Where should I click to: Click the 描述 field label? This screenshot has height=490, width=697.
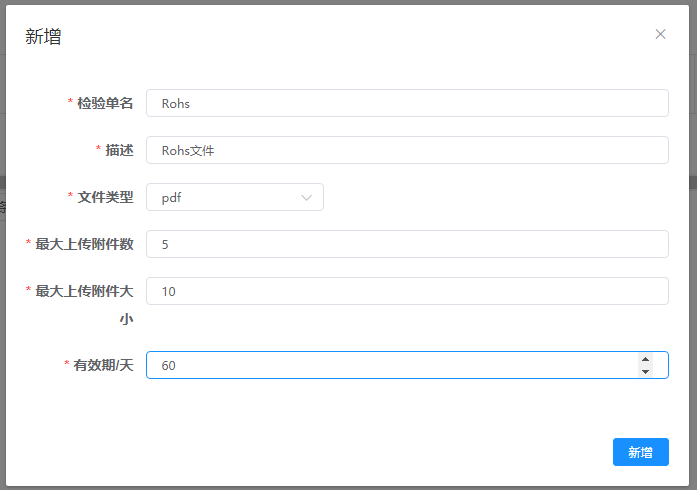coord(119,150)
